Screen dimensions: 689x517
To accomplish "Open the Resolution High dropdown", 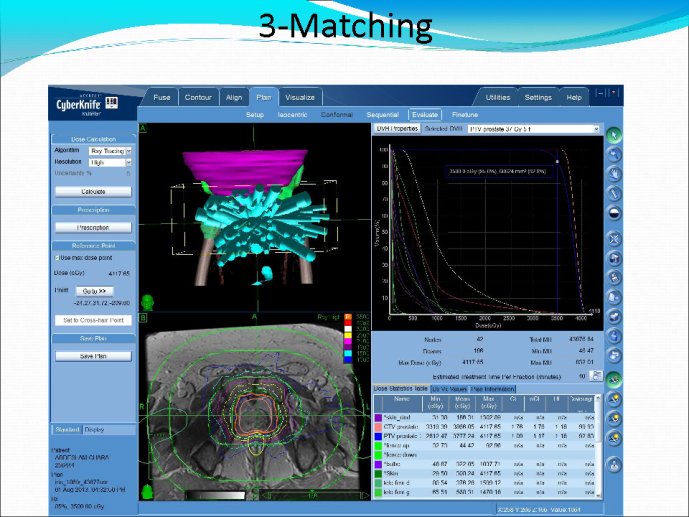I will 110,163.
